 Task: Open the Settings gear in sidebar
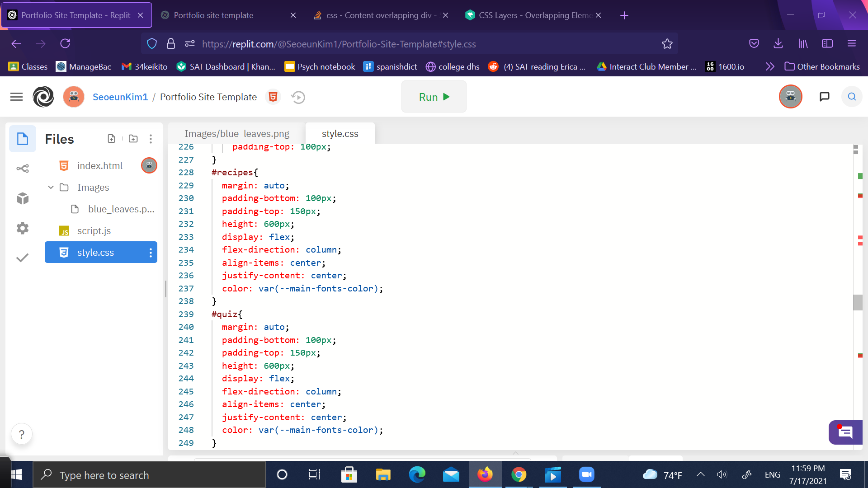[x=23, y=228]
